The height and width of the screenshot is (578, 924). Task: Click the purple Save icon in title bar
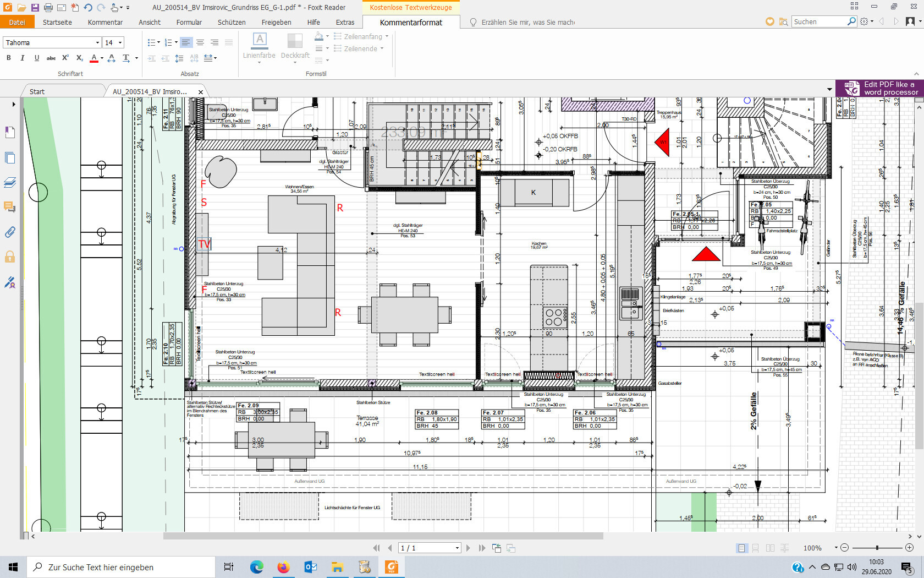[35, 8]
